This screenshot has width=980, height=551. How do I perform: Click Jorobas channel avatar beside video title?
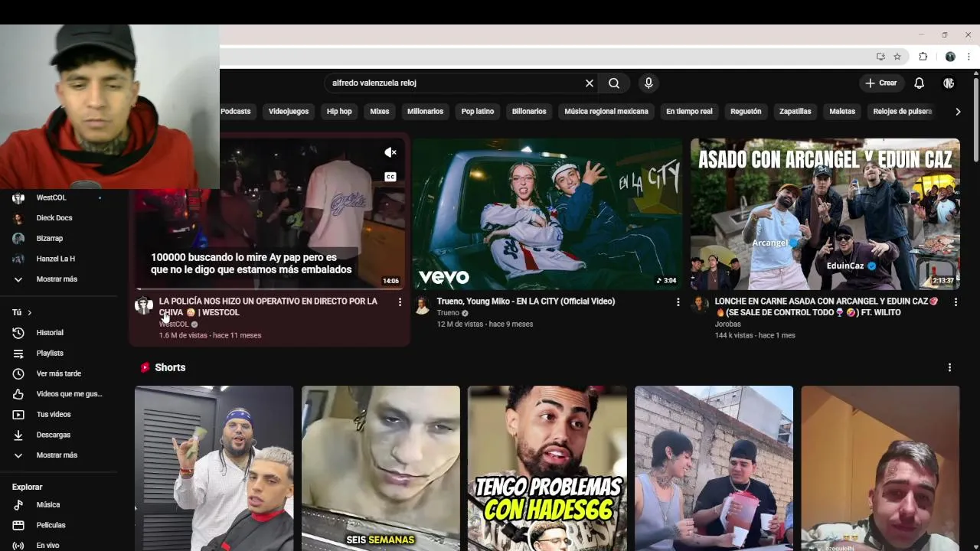click(x=700, y=306)
